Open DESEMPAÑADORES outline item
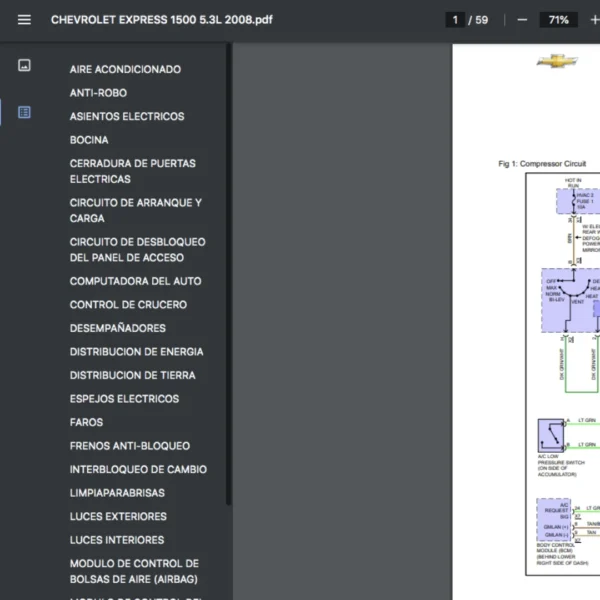 [118, 328]
